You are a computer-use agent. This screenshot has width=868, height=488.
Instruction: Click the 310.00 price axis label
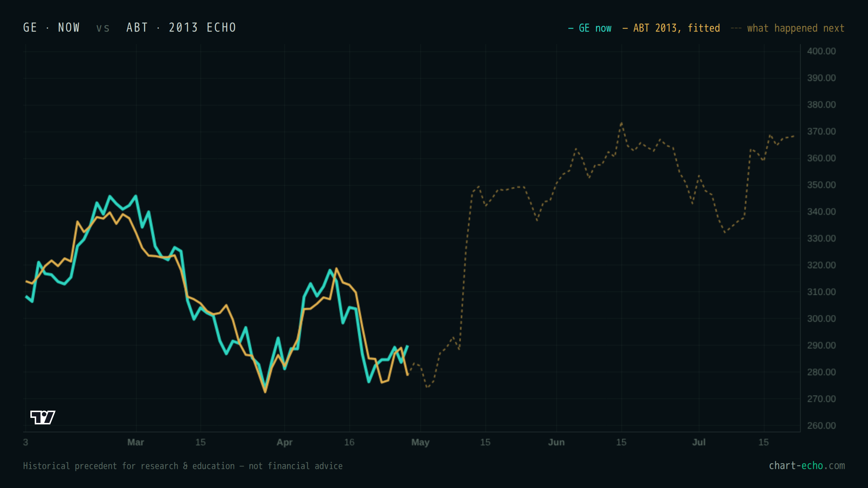pyautogui.click(x=821, y=292)
